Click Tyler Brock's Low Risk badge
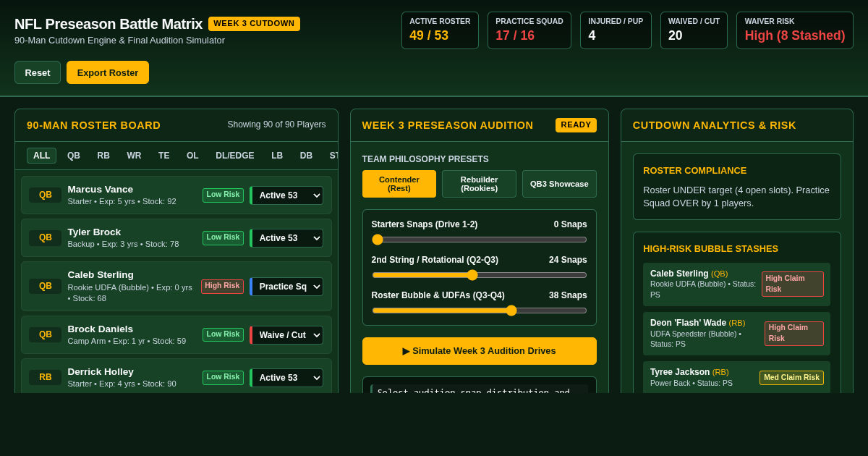This screenshot has width=868, height=456. click(223, 238)
